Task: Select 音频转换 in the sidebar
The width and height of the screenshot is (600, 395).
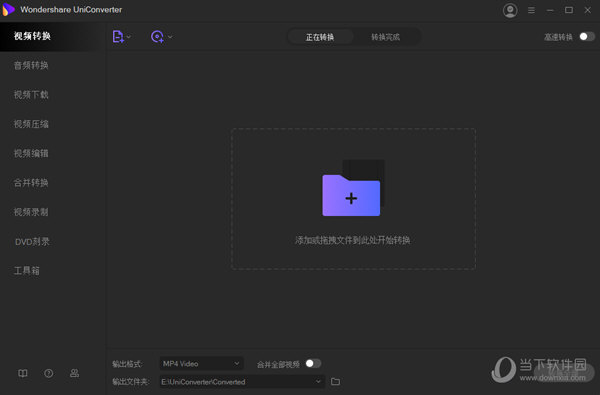Action: click(x=52, y=65)
